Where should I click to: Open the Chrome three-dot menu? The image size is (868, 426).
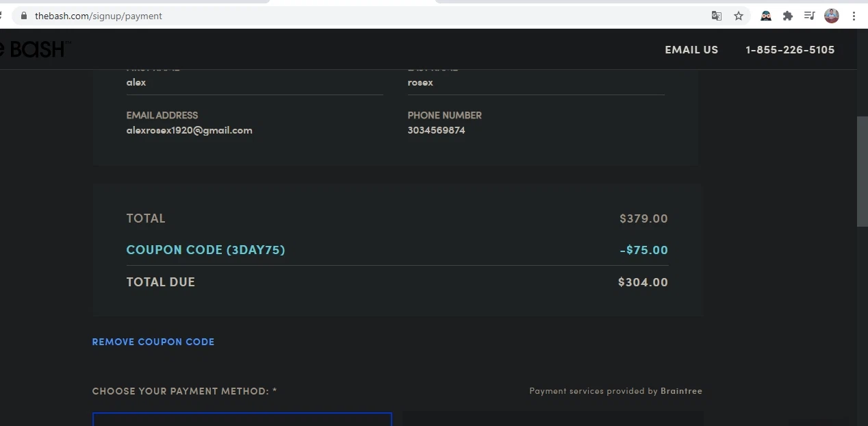tap(854, 16)
